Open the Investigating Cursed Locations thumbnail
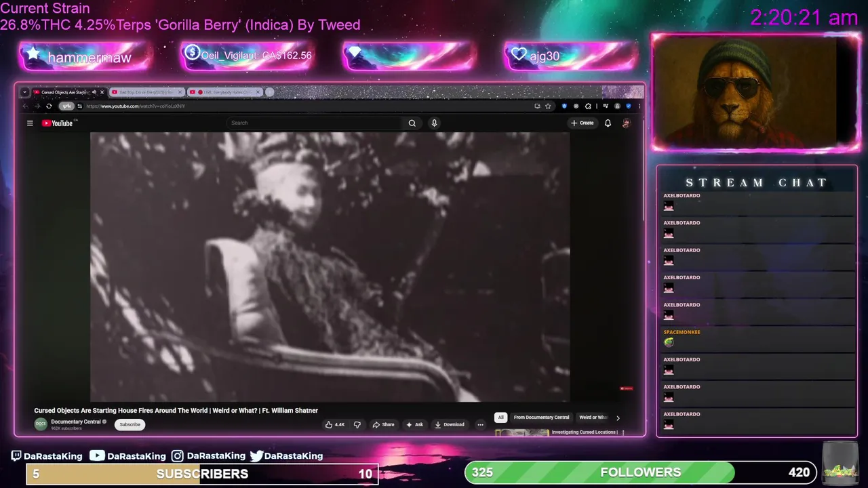 [x=521, y=433]
